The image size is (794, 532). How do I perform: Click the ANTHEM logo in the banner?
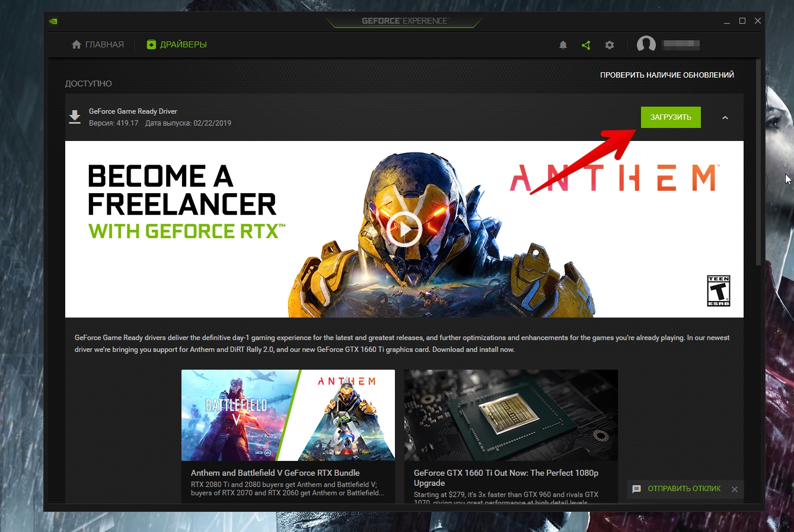[614, 178]
